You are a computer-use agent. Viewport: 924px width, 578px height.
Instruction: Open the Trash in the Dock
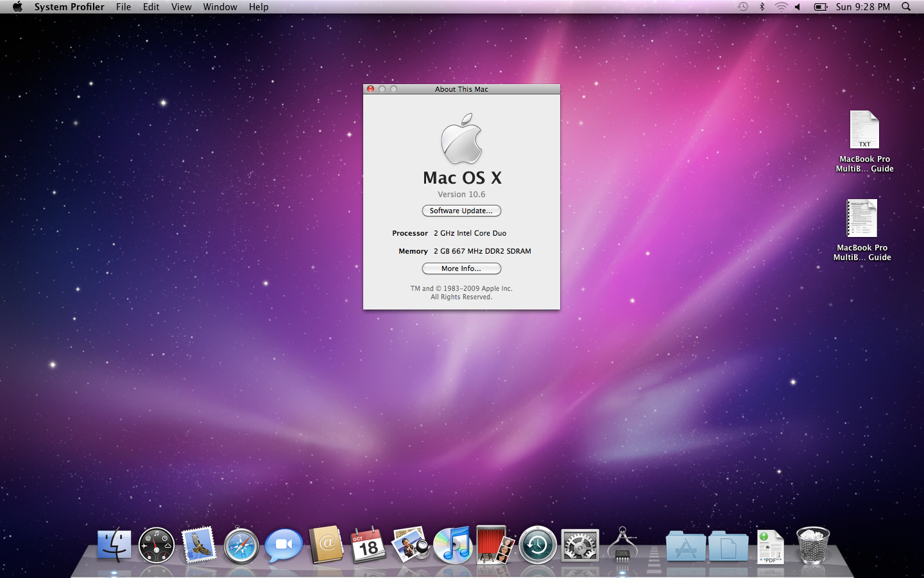pyautogui.click(x=813, y=545)
